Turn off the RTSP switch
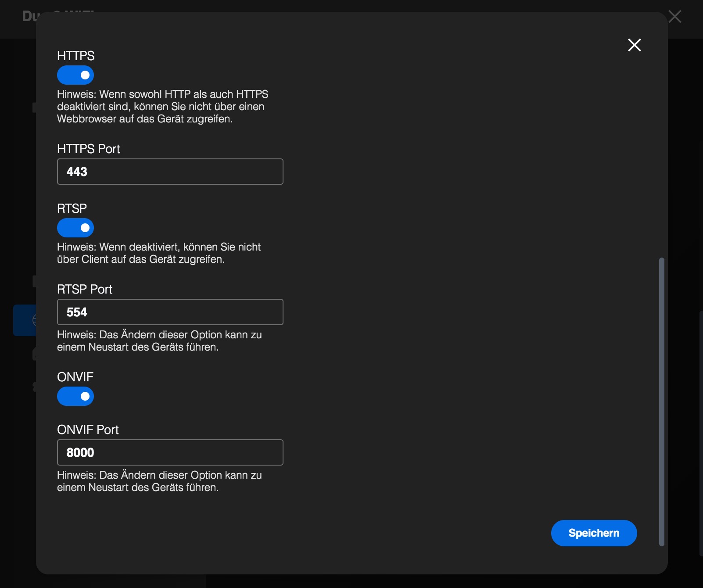 pos(75,228)
